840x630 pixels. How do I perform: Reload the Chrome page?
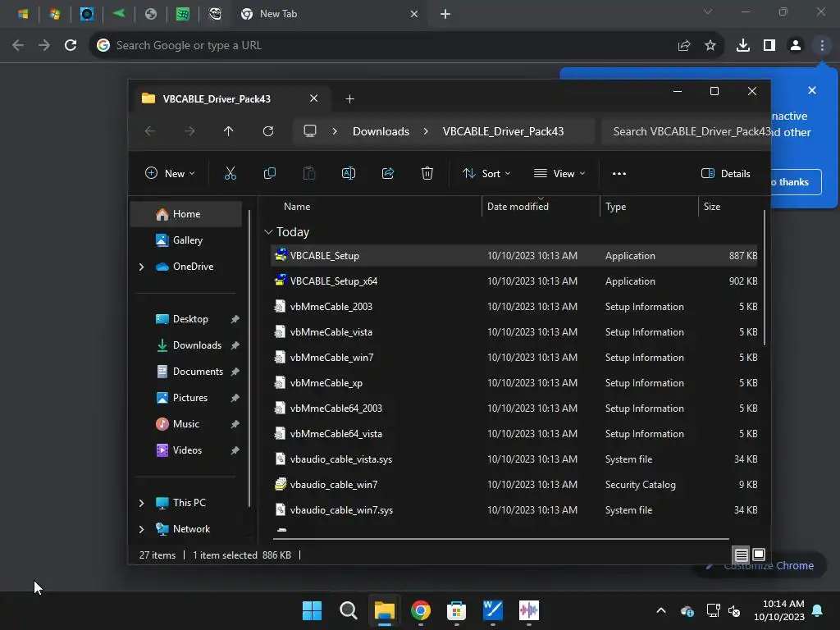pyautogui.click(x=71, y=46)
